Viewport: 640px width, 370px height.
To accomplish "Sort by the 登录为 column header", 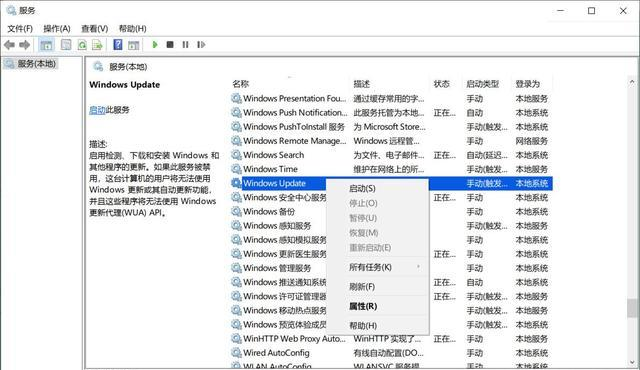I will pyautogui.click(x=532, y=84).
